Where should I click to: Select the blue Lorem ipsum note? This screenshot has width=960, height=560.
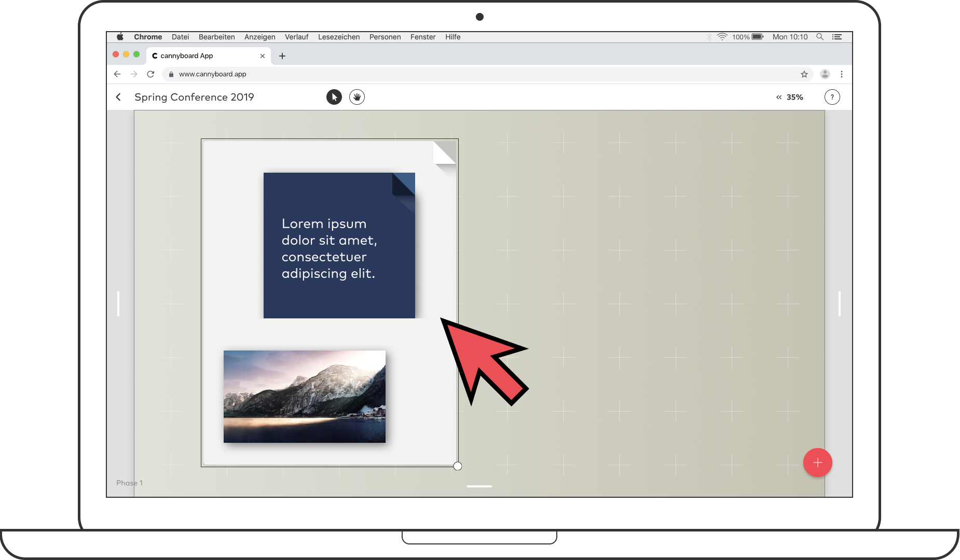click(x=339, y=245)
